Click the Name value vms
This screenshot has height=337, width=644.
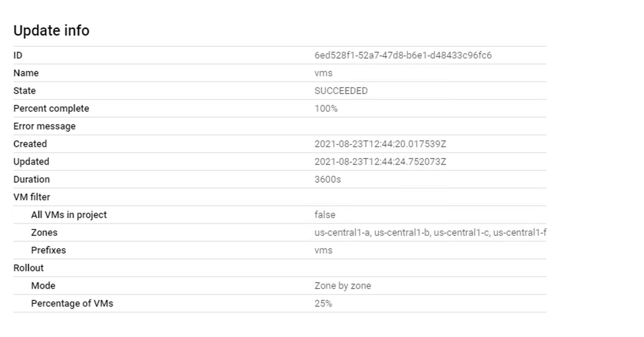(323, 73)
